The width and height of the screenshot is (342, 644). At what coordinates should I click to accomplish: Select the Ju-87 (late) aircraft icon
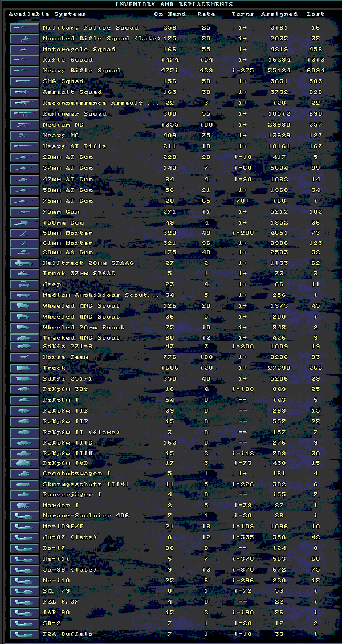(25, 537)
